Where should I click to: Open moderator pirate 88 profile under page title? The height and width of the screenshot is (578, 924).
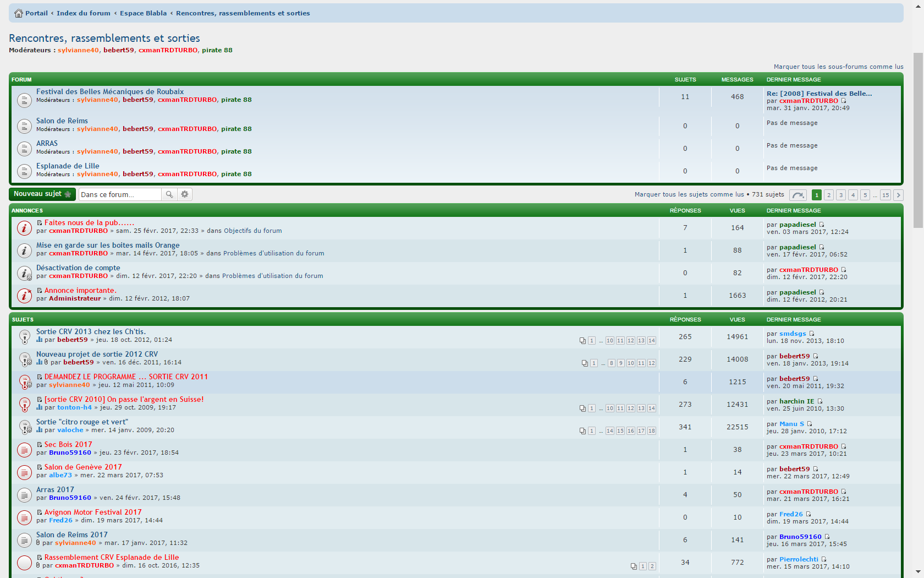217,50
